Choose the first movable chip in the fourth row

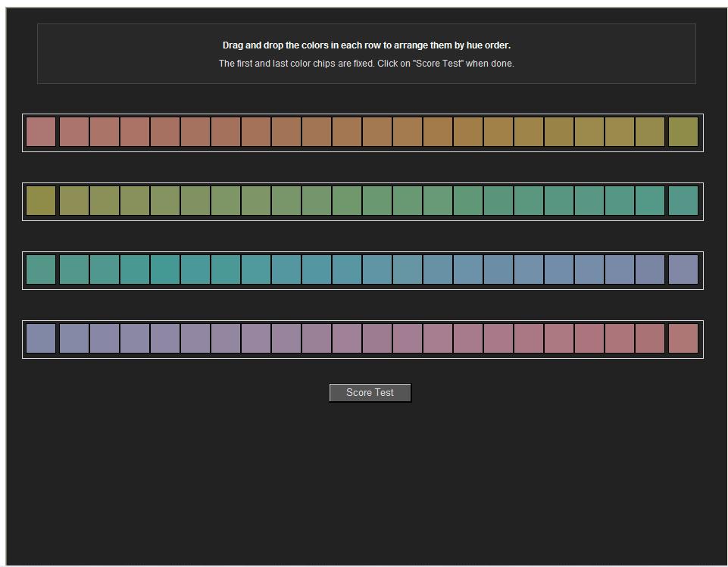tap(74, 338)
